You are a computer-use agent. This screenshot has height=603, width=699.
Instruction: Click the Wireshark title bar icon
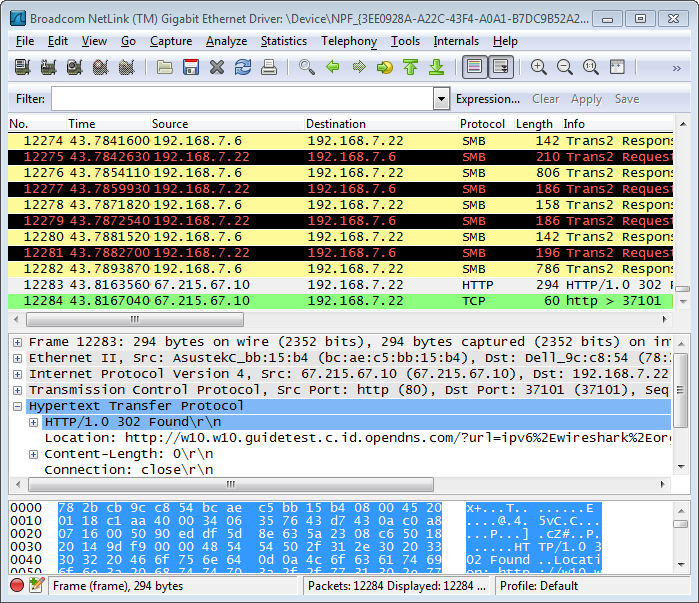pos(18,18)
